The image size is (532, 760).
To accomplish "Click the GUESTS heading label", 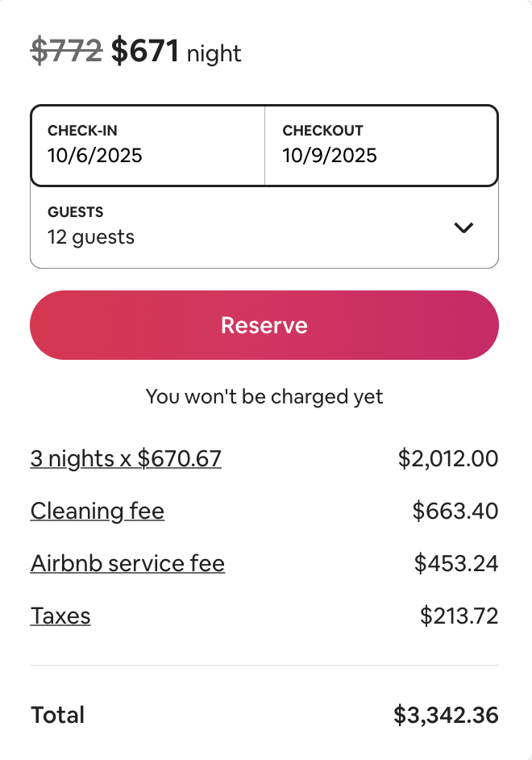I will pyautogui.click(x=76, y=212).
